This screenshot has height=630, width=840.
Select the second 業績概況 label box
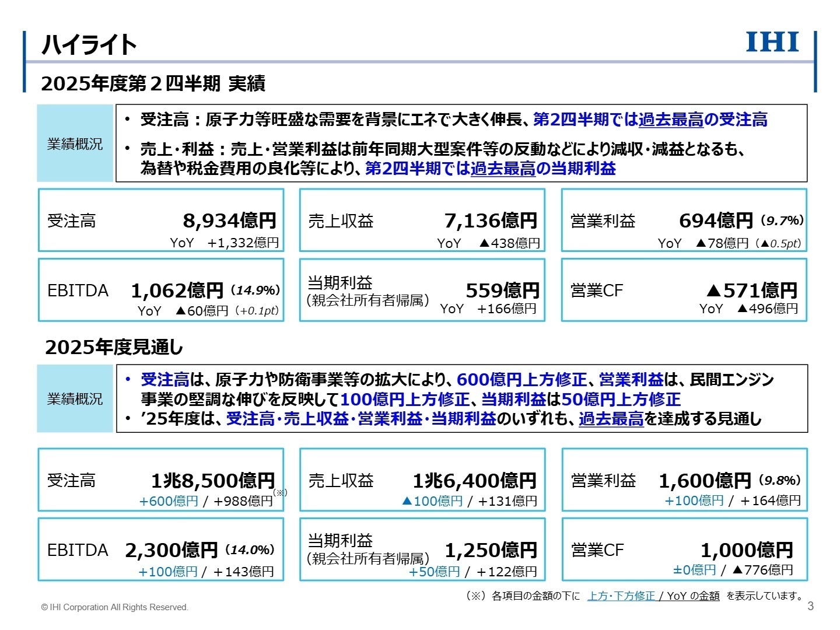(75, 398)
